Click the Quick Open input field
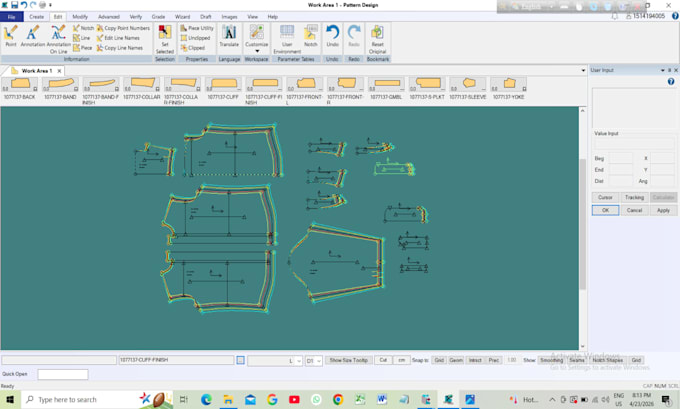680x409 pixels. click(x=63, y=374)
